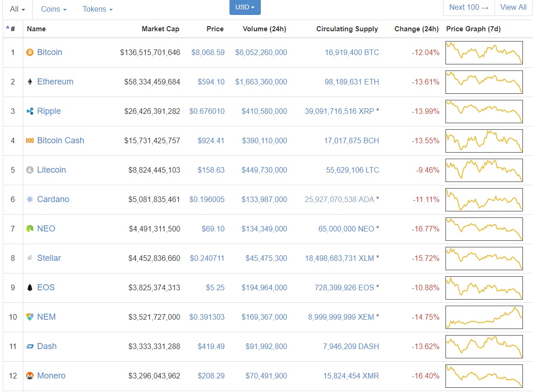Open Bitcoin Cash 7-day price graph
Image resolution: width=536 pixels, height=392 pixels.
click(x=484, y=141)
